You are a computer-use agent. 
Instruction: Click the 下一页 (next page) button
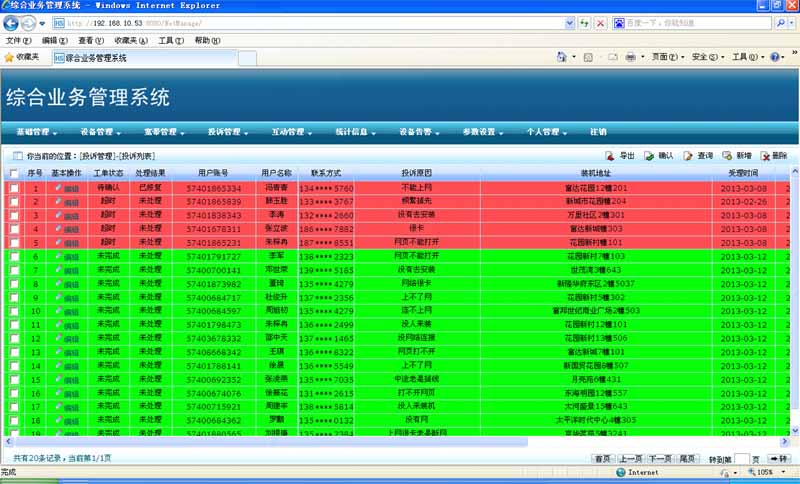659,458
